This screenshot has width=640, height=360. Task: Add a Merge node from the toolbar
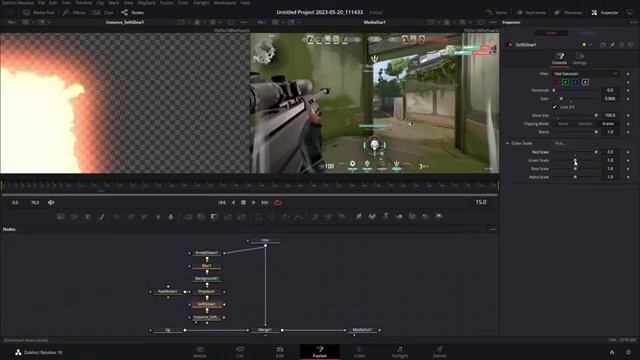coord(187,217)
